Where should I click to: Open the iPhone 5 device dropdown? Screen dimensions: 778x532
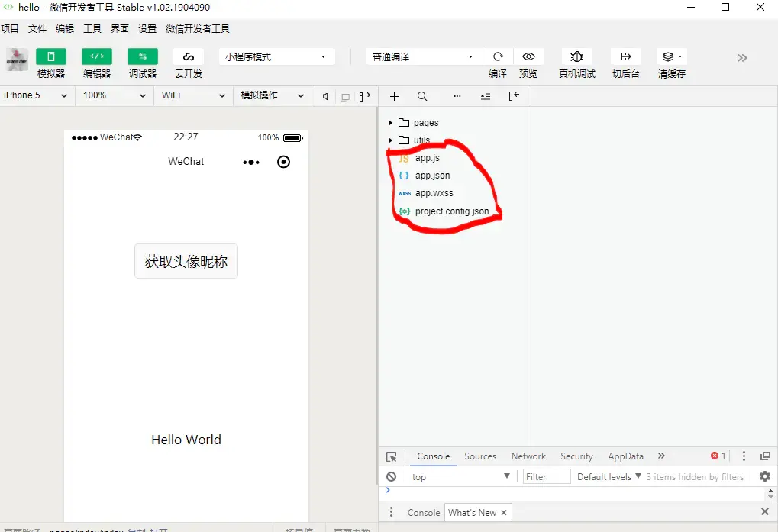[x=36, y=95]
